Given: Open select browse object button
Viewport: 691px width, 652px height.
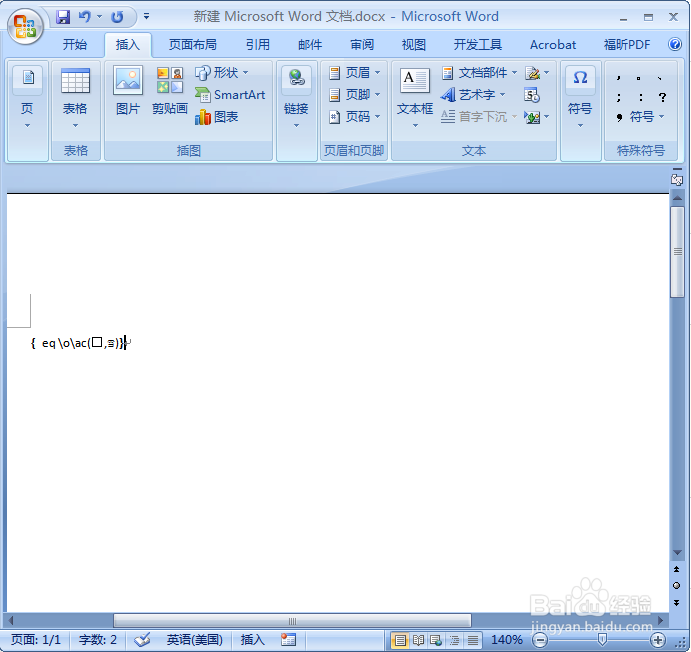Looking at the screenshot, I should click(676, 585).
